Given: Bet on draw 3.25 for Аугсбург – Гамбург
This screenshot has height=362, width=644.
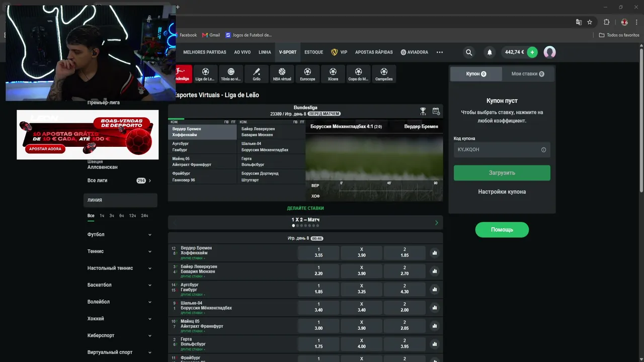Looking at the screenshot, I should pyautogui.click(x=361, y=289).
